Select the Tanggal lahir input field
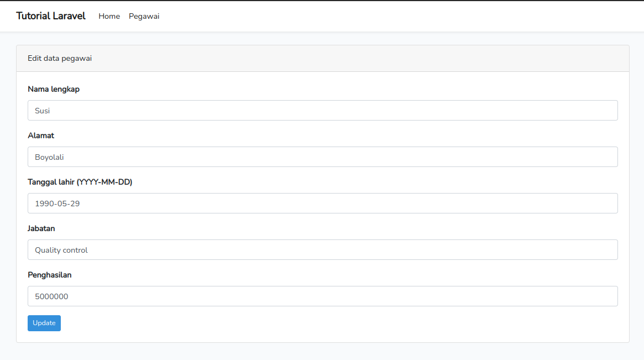Image resolution: width=644 pixels, height=360 pixels. click(322, 204)
